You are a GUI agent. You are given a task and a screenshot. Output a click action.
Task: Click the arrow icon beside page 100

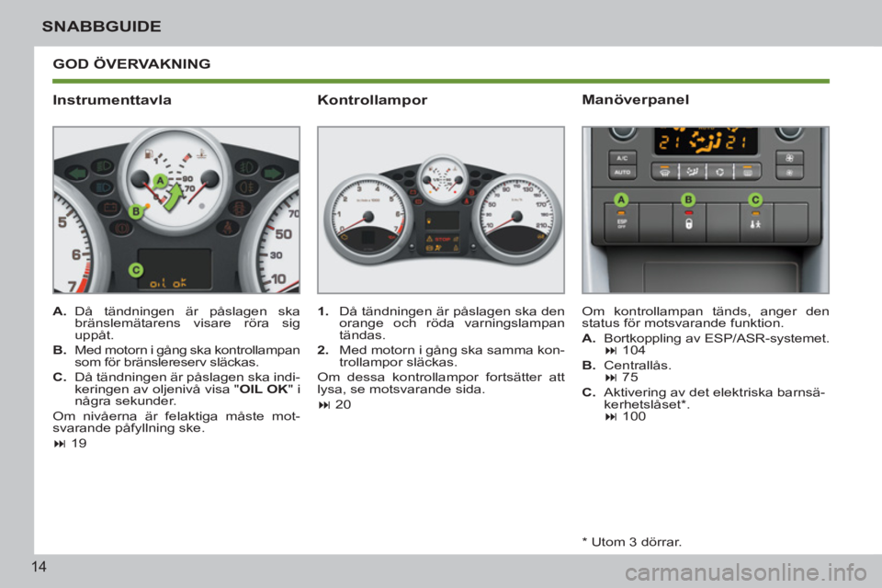pos(611,417)
